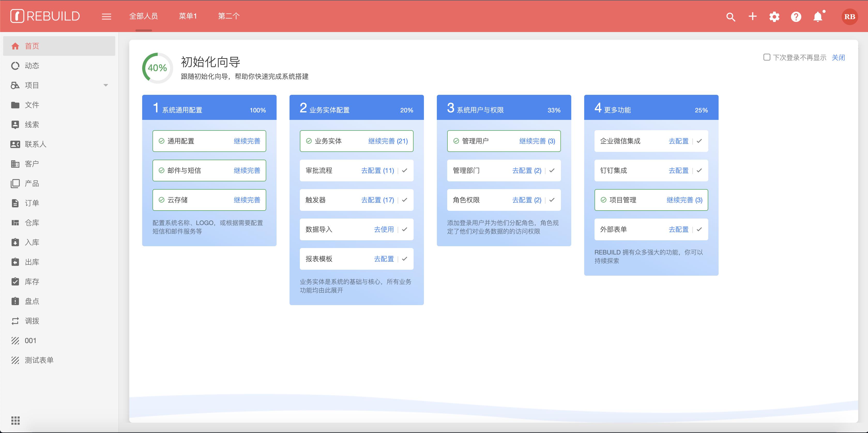Screen dimensions: 868x433
Task: Click the REBUILD logo
Action: click(45, 16)
